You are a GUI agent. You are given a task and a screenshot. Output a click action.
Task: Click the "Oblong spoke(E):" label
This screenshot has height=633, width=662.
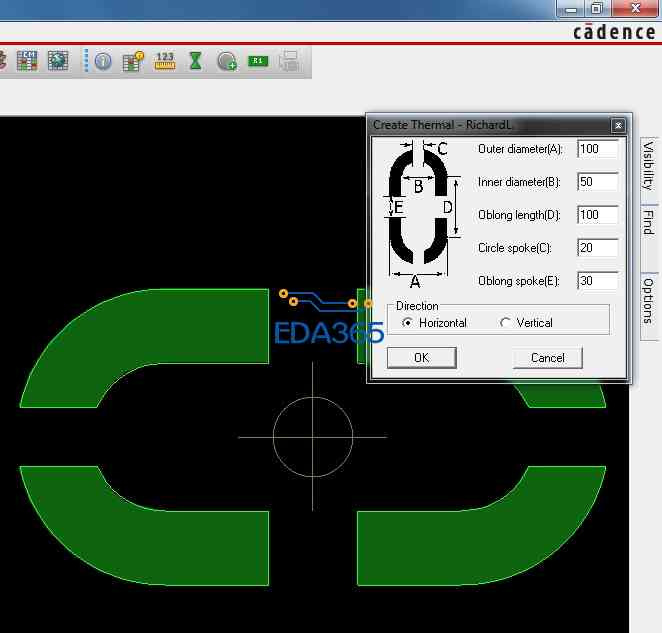(x=519, y=281)
